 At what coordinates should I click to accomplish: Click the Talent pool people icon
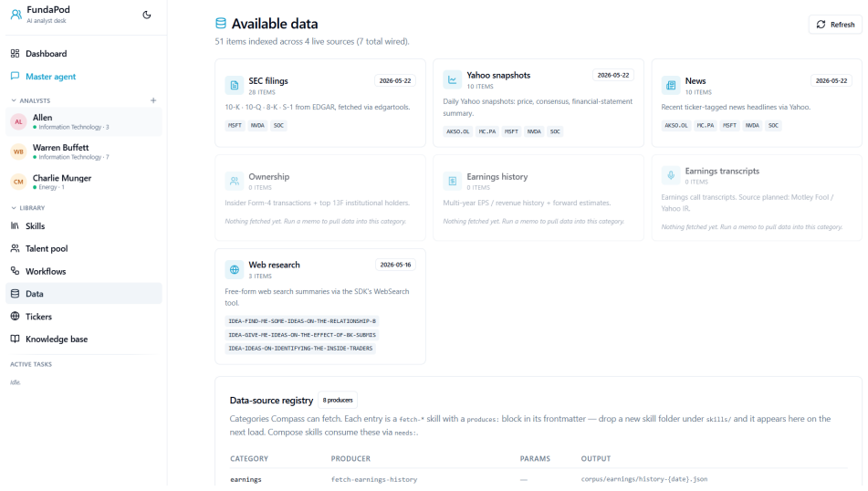click(15, 248)
